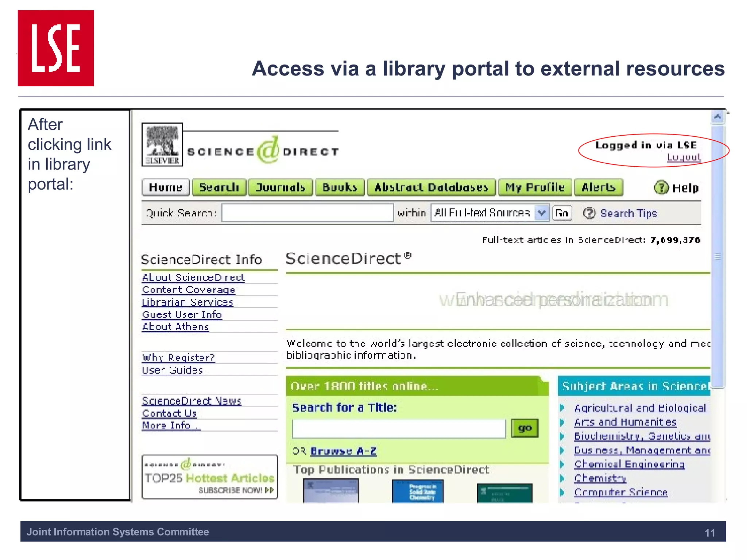
Task: Switch to the Books tab
Action: 340,187
